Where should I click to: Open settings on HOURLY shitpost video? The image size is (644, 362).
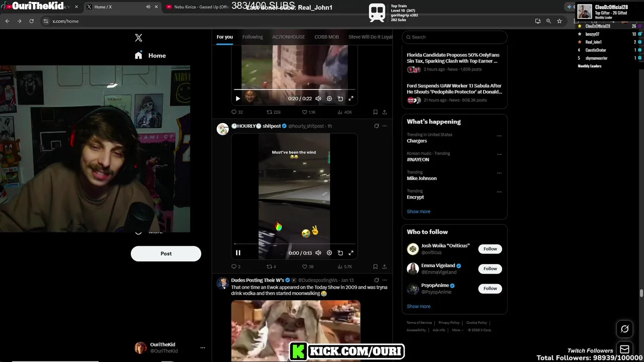pos(329,253)
